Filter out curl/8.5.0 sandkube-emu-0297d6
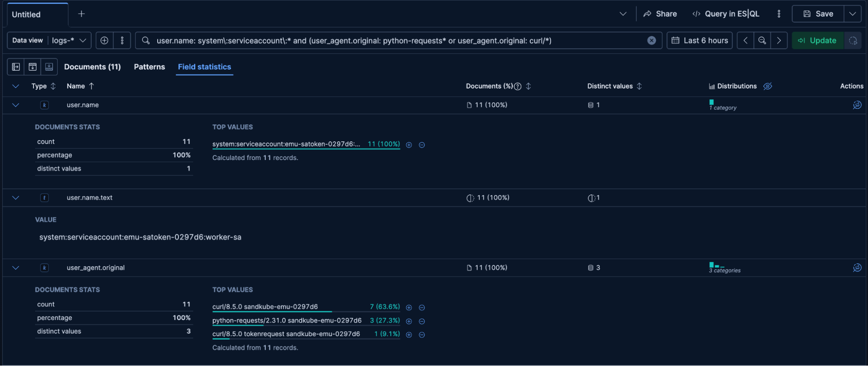868x366 pixels. [x=422, y=307]
